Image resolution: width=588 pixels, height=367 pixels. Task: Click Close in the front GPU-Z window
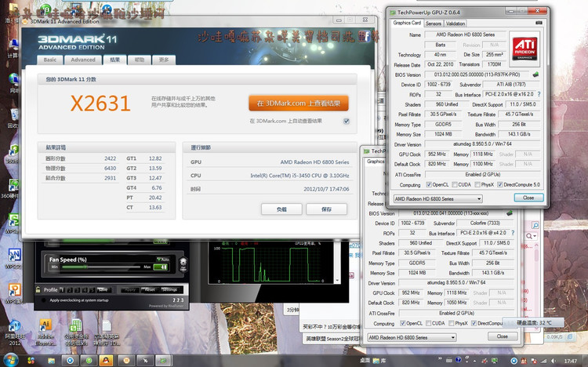528,198
